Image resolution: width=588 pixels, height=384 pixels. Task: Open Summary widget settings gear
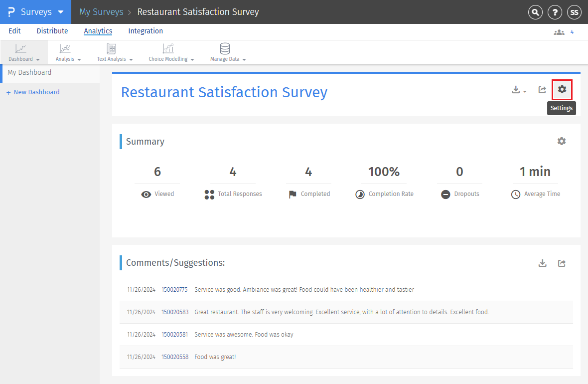562,141
